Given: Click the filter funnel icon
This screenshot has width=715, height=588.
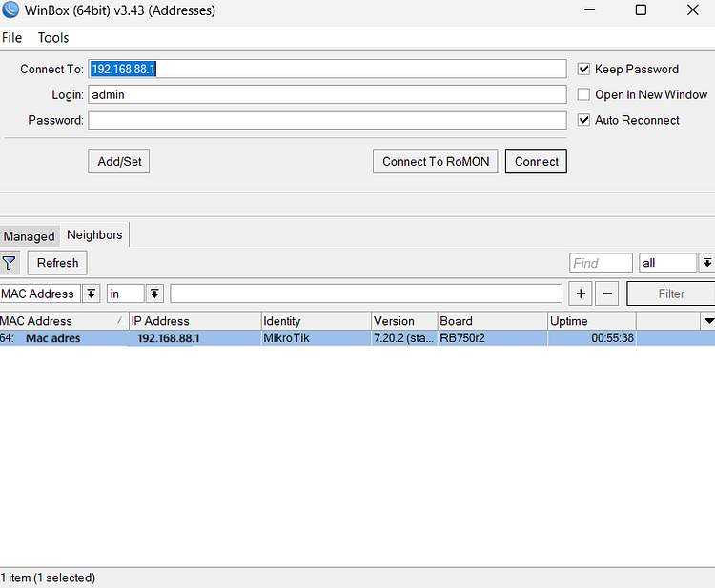Looking at the screenshot, I should (x=10, y=263).
